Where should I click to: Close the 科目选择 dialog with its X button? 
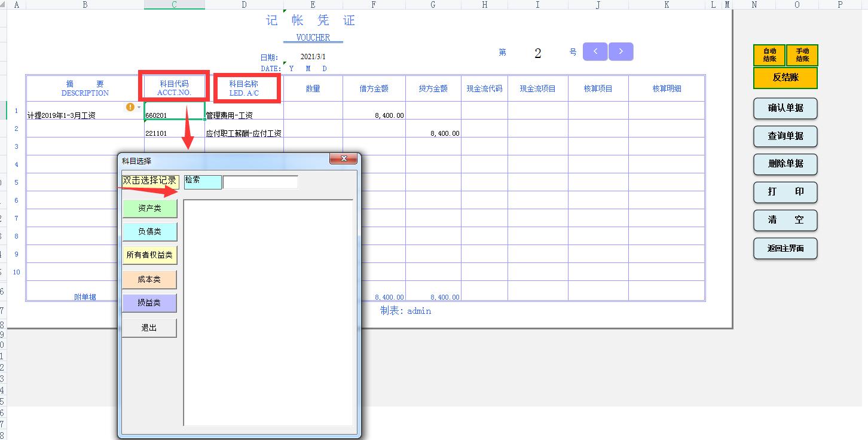click(x=344, y=158)
